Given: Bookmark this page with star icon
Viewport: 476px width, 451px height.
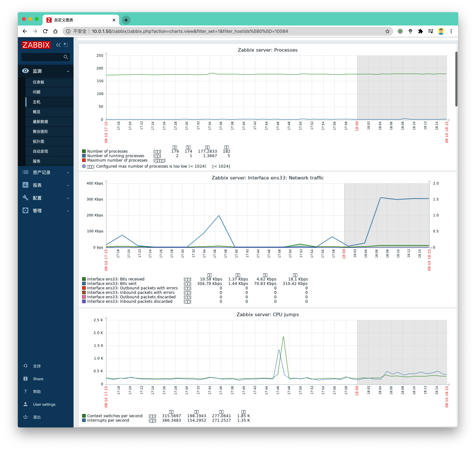Looking at the screenshot, I should (387, 31).
